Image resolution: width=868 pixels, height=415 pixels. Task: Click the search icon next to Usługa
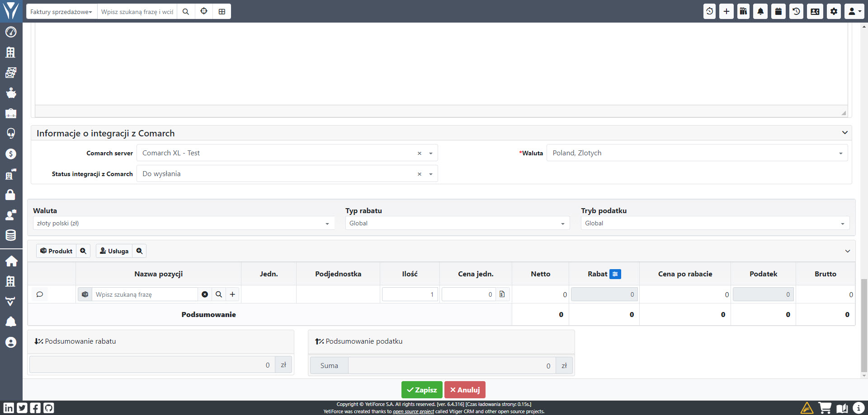click(139, 251)
